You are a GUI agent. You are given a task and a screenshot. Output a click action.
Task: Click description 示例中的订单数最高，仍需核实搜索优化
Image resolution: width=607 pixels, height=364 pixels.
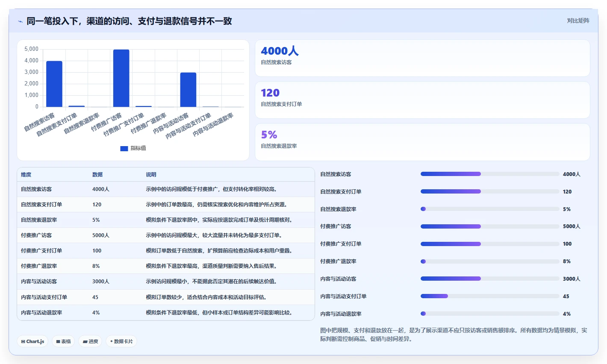(x=217, y=204)
